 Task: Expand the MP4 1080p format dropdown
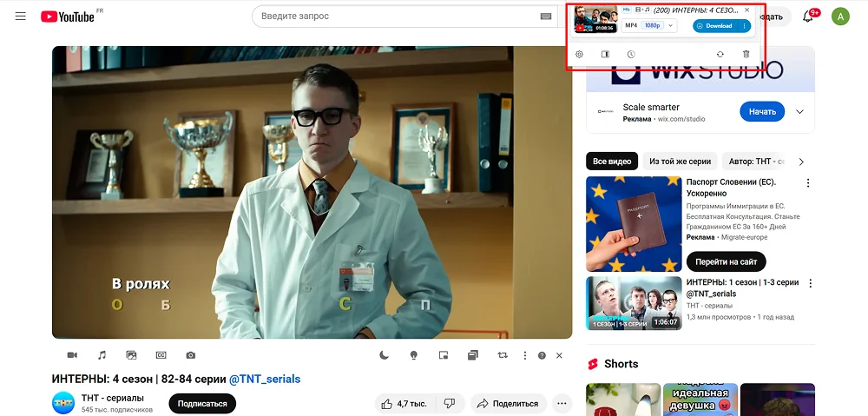pyautogui.click(x=648, y=25)
